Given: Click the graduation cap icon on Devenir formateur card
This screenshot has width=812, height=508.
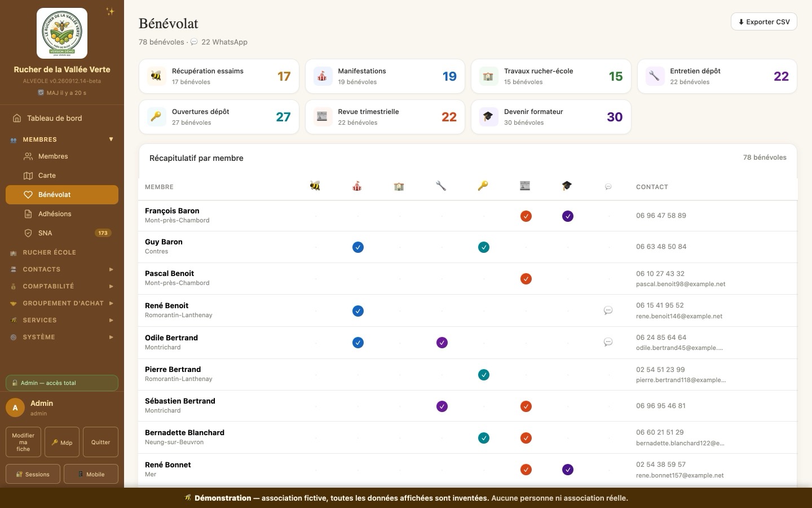Looking at the screenshot, I should tap(488, 117).
